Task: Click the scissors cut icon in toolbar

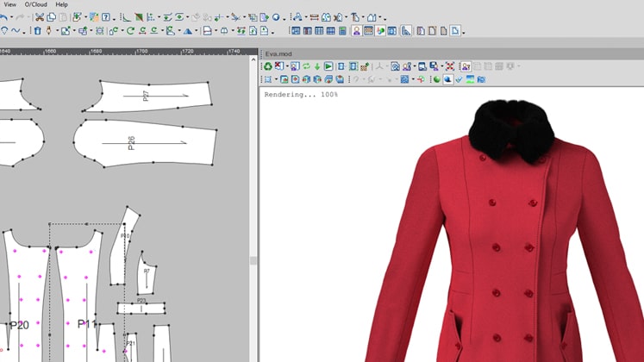Action: click(40, 17)
